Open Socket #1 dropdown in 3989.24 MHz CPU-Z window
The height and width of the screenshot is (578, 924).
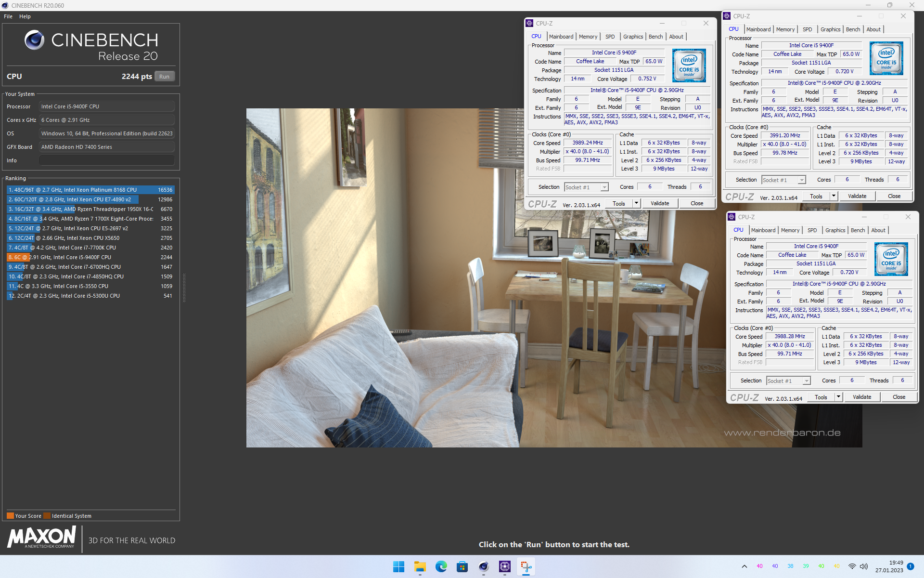[587, 187]
